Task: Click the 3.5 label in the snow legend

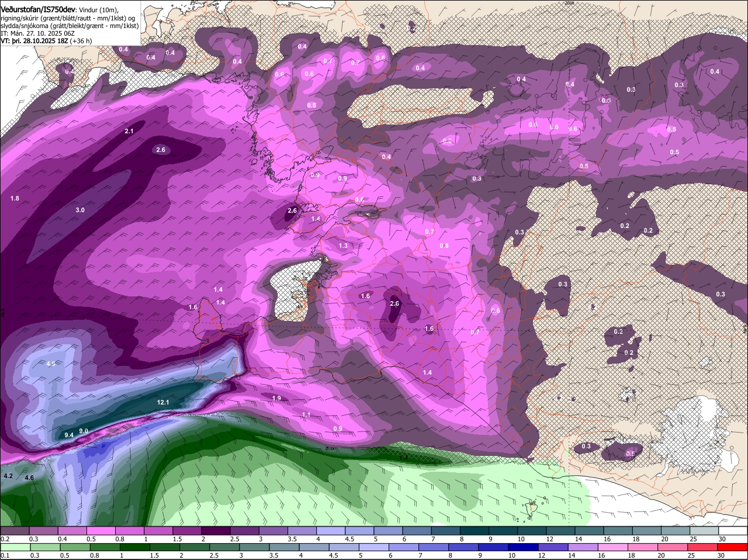Action: coord(292,539)
